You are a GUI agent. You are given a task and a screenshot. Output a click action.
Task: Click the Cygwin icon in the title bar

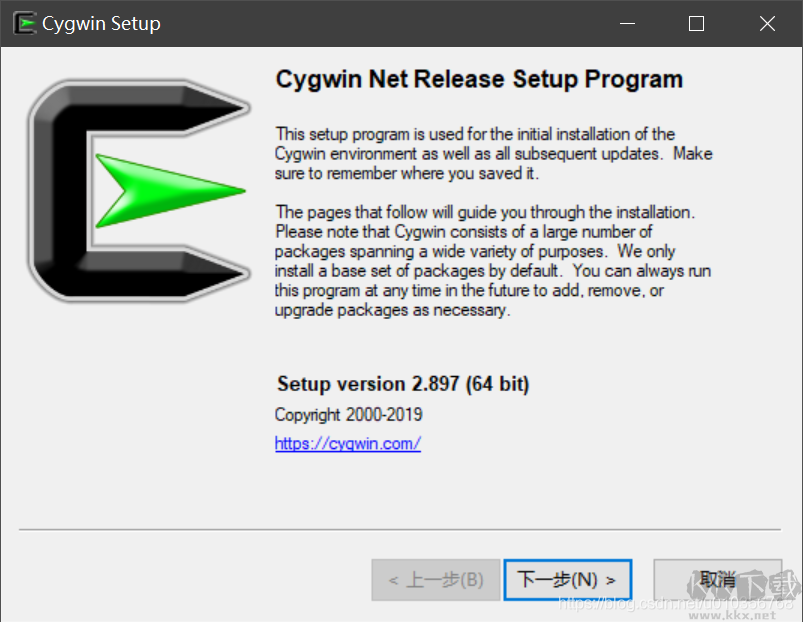tap(25, 24)
